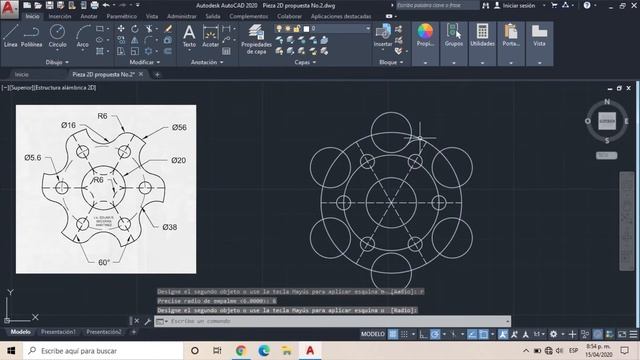Viewport: 640px width, 360px height.
Task: Toggle grid display in status bar
Action: tap(393, 334)
